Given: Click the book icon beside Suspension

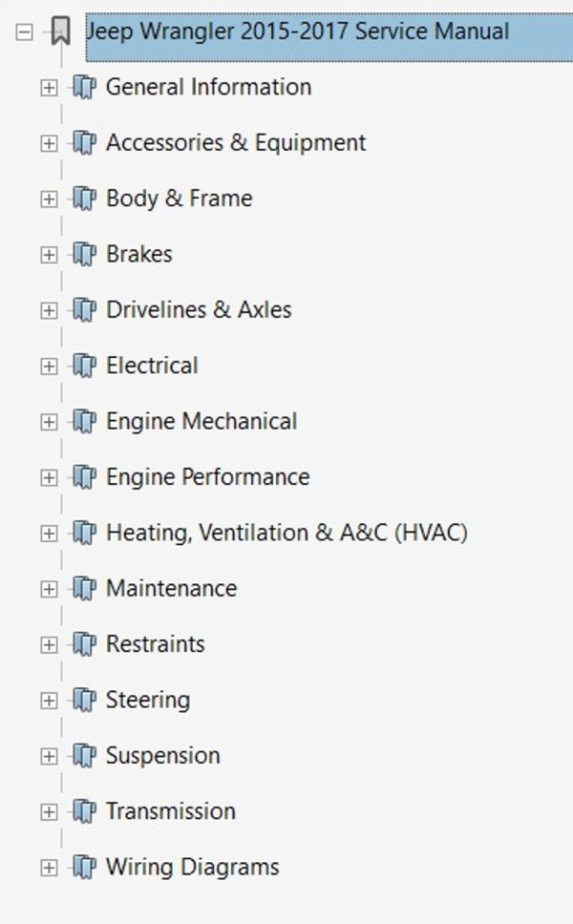Looking at the screenshot, I should (x=84, y=756).
